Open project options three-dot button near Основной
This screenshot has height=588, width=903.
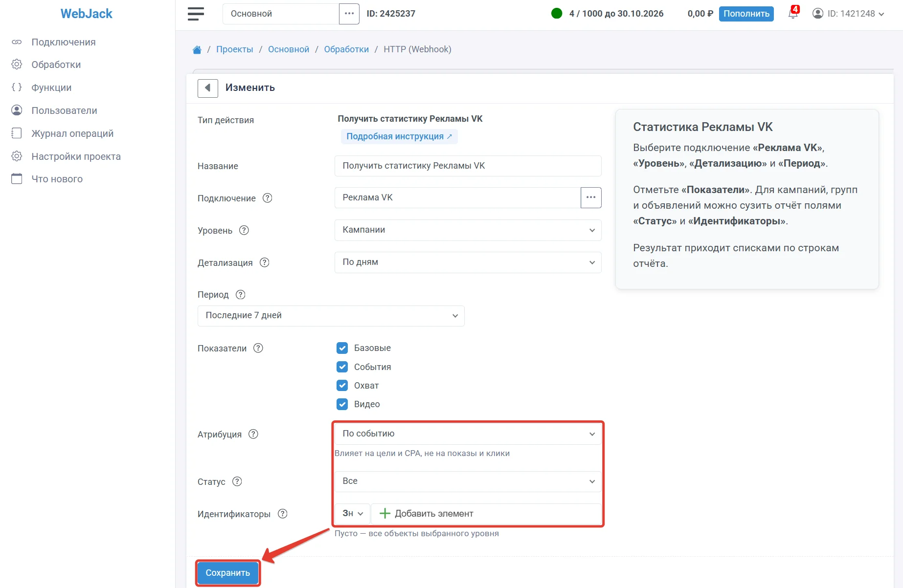[349, 14]
